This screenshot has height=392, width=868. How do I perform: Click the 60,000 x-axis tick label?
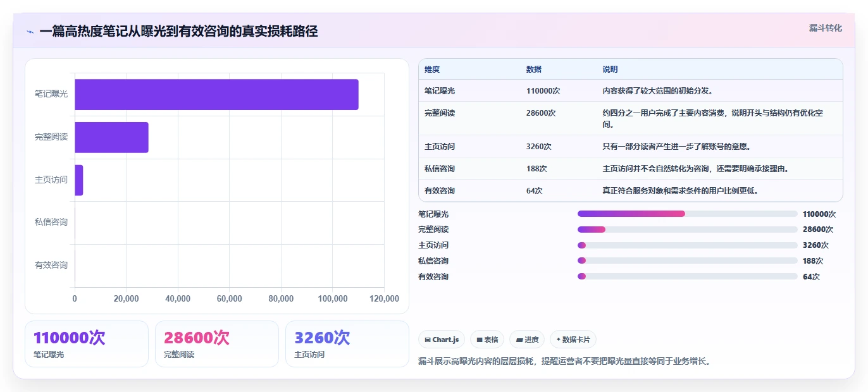[230, 299]
